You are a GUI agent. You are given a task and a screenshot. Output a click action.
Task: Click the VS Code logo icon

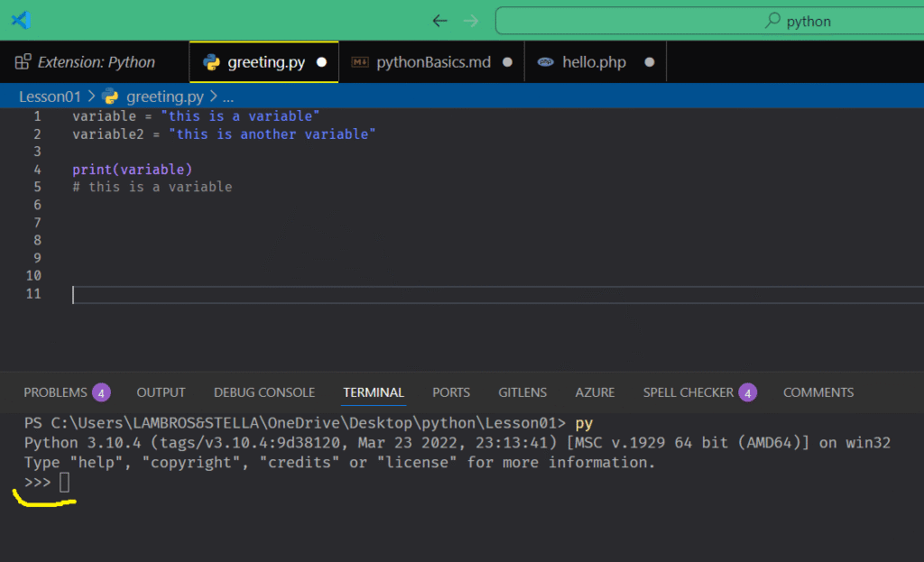click(21, 20)
